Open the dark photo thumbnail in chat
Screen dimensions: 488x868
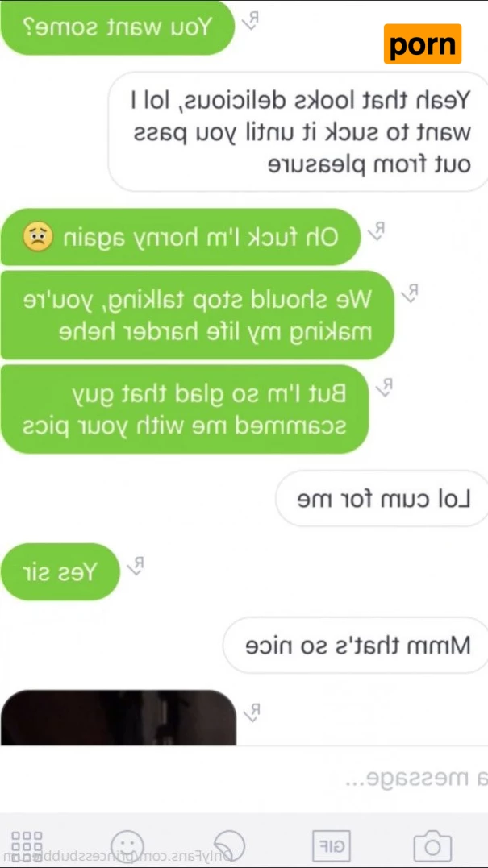click(119, 717)
